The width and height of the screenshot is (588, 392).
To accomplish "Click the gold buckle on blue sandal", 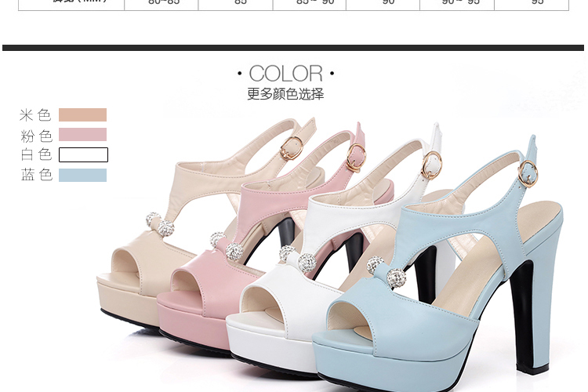I will [528, 173].
